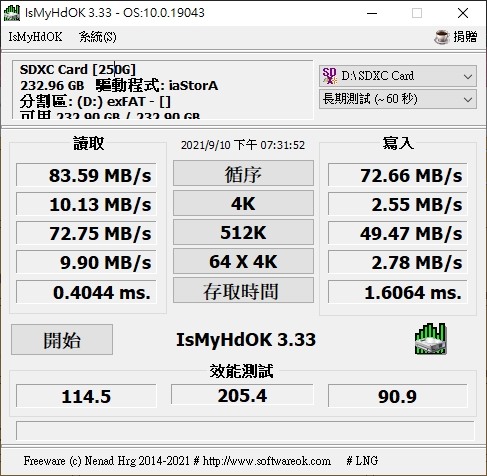The image size is (487, 476).
Task: Open the 系統(S) menu
Action: pyautogui.click(x=98, y=37)
